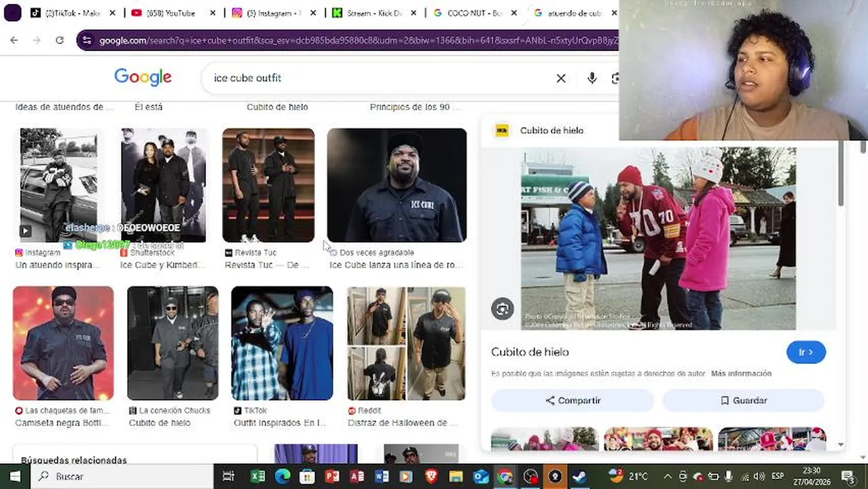Screen dimensions: 868x489
Task: Open the Shutterstock Ice Cube y Kimberly thumbnail
Action: point(163,185)
